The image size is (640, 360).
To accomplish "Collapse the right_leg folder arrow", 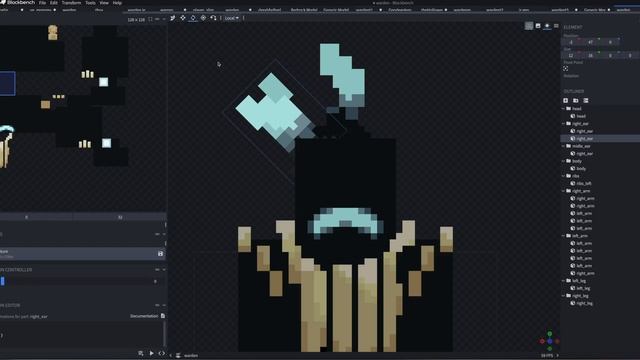I will 564,296.
